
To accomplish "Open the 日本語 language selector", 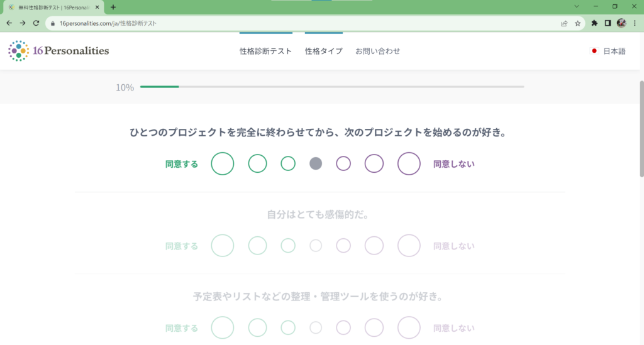I will tap(608, 51).
